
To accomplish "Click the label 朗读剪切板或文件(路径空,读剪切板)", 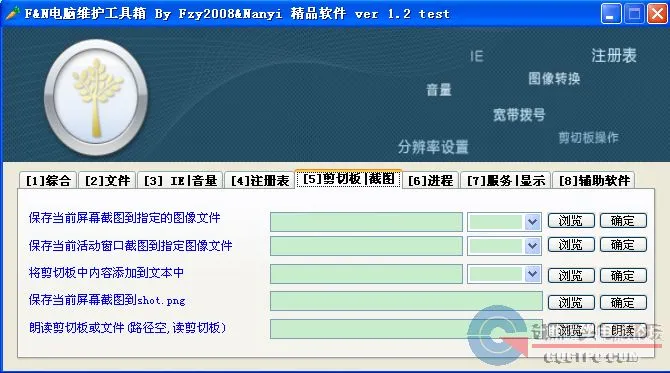I will 127,328.
